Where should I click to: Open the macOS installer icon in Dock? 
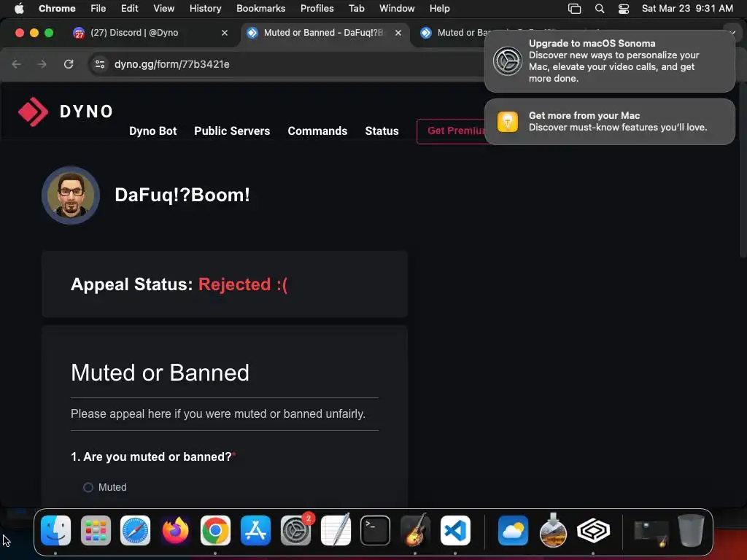553,531
